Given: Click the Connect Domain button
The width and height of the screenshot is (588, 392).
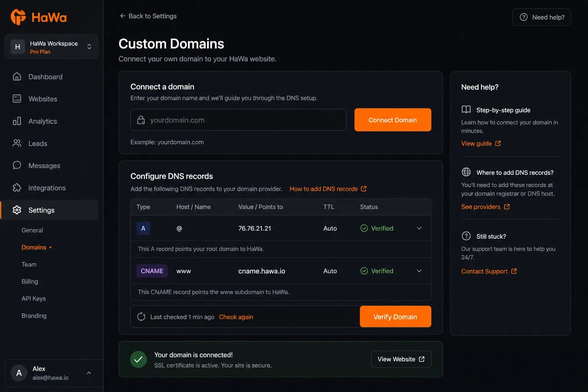Looking at the screenshot, I should [x=392, y=120].
